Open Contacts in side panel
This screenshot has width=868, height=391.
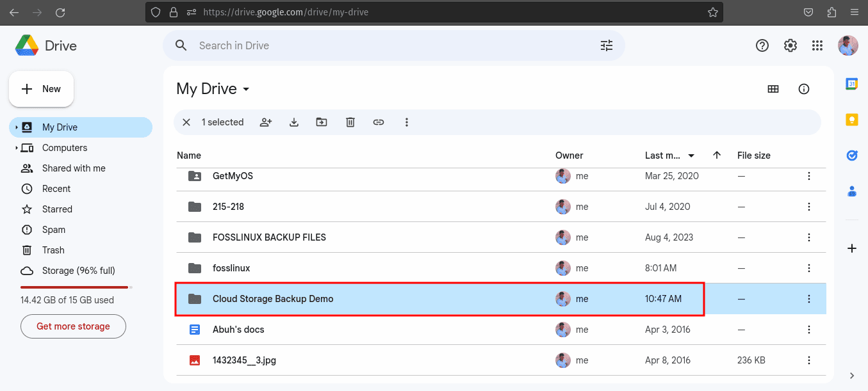coord(852,191)
